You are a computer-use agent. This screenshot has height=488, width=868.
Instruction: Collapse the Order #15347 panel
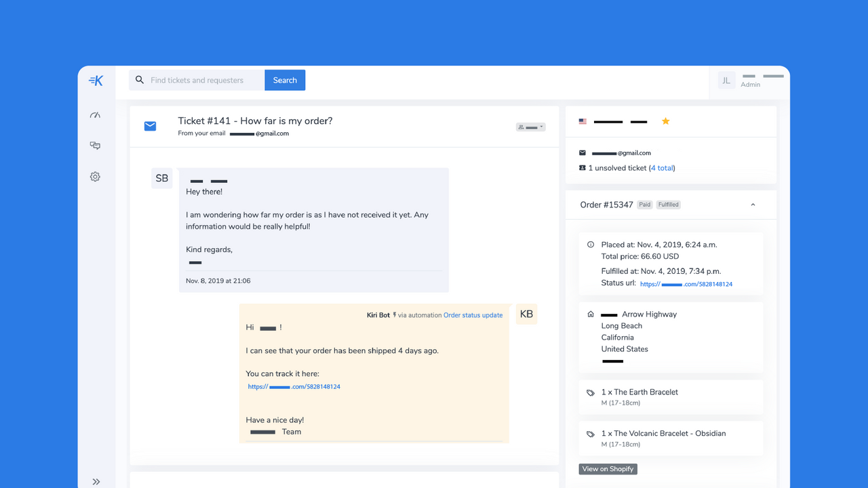pyautogui.click(x=753, y=204)
